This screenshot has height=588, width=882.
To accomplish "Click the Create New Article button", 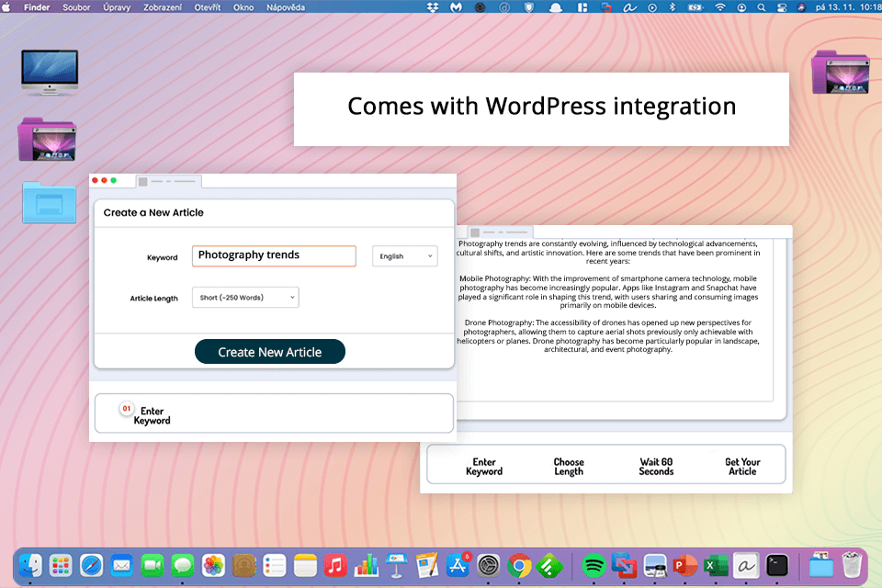I will point(270,352).
